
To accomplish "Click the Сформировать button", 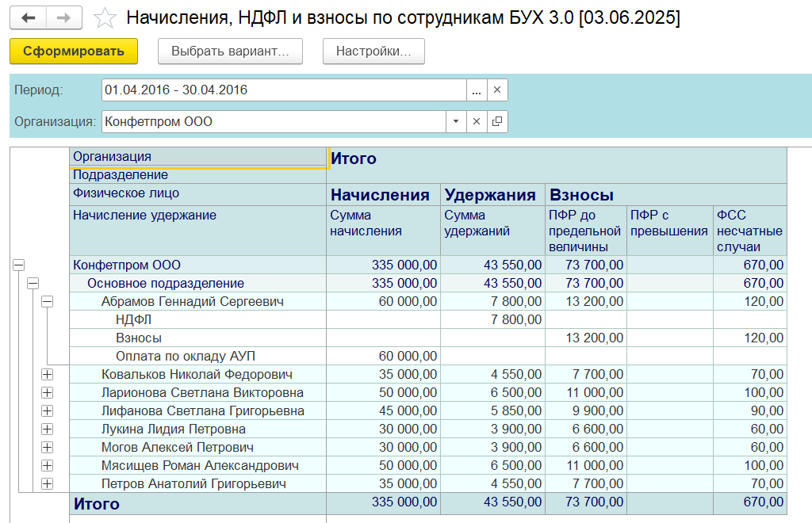I will 74,52.
